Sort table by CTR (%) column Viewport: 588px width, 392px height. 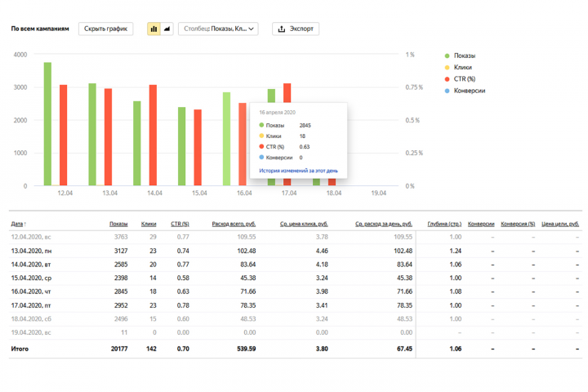[180, 224]
